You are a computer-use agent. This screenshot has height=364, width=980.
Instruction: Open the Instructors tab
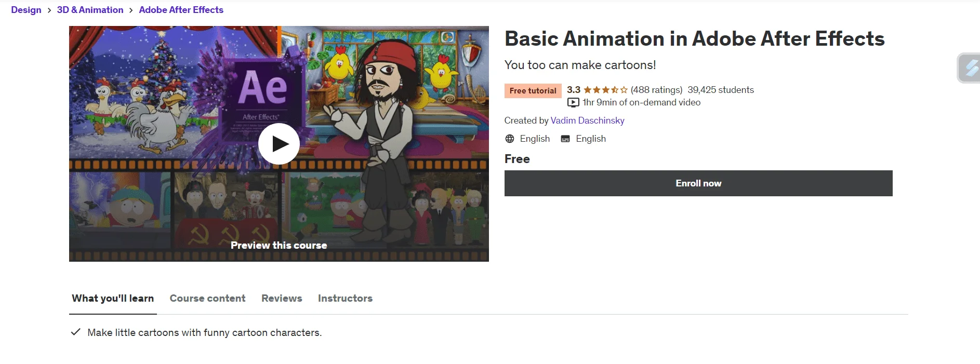coord(345,299)
